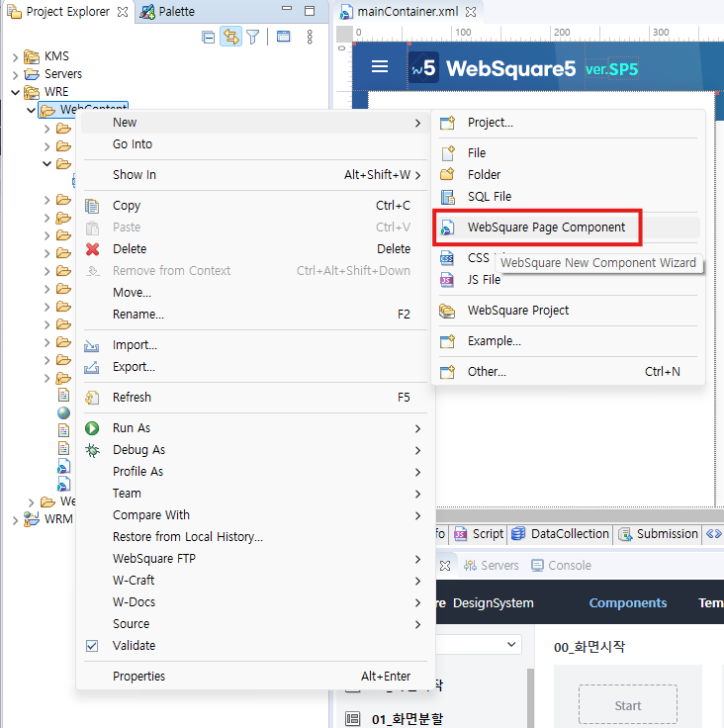This screenshot has width=724, height=728.
Task: Click Collapse All icon in Project Explorer
Action: [208, 37]
